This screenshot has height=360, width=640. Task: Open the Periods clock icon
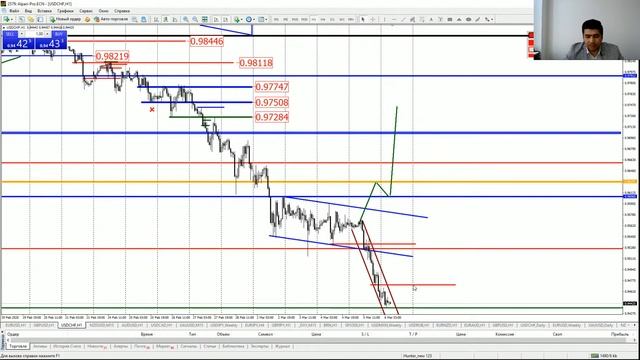point(248,19)
